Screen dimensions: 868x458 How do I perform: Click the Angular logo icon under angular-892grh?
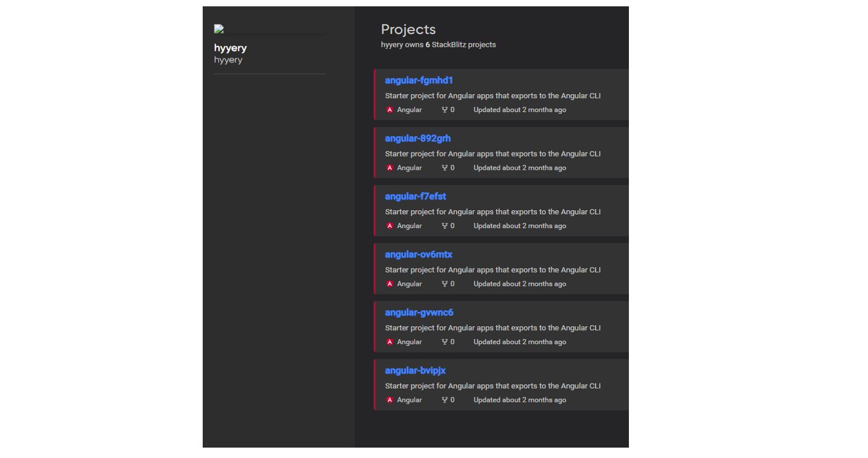(390, 168)
